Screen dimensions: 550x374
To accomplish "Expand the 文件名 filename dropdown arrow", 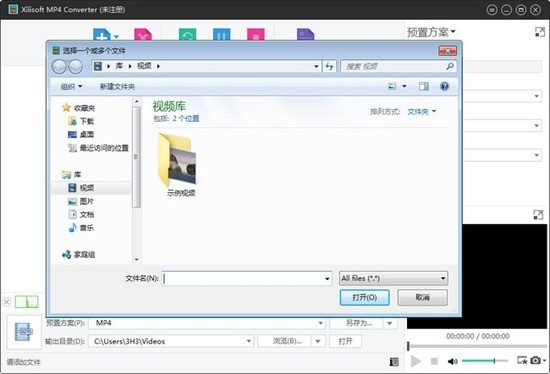I will [x=327, y=279].
